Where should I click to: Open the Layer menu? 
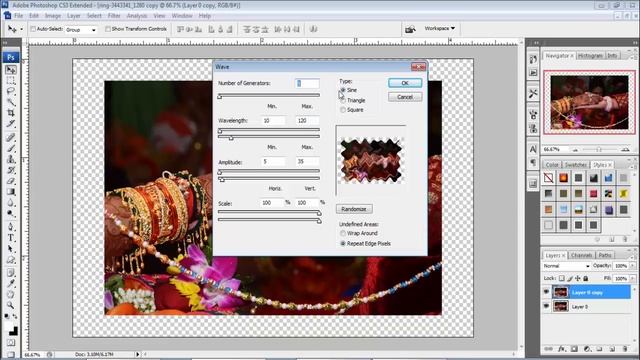coord(73,16)
